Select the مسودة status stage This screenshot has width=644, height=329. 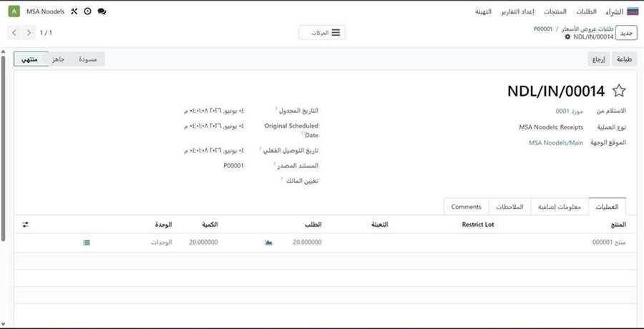(x=87, y=59)
